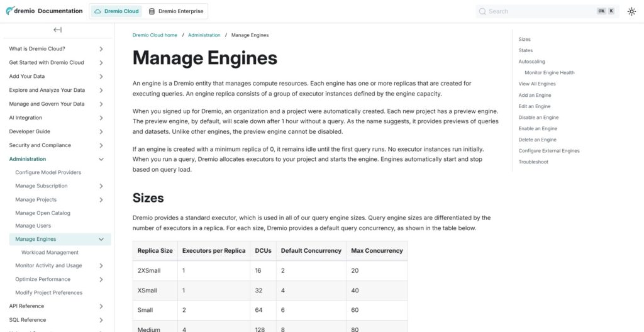The width and height of the screenshot is (644, 332).
Task: Expand the What is Dremio Cloud? chevron
Action: click(x=101, y=49)
